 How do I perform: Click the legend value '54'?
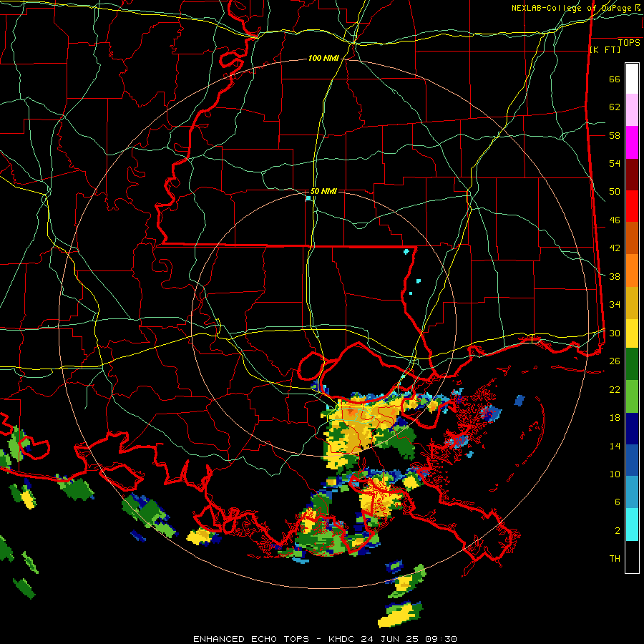point(615,163)
